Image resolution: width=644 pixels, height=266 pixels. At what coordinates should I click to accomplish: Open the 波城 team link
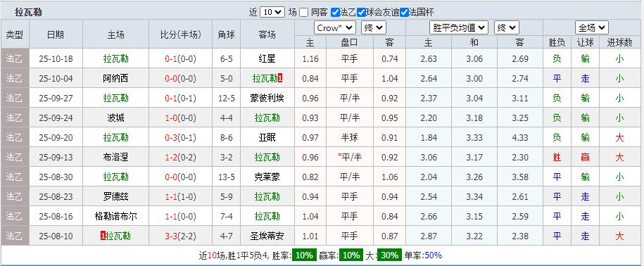click(116, 118)
